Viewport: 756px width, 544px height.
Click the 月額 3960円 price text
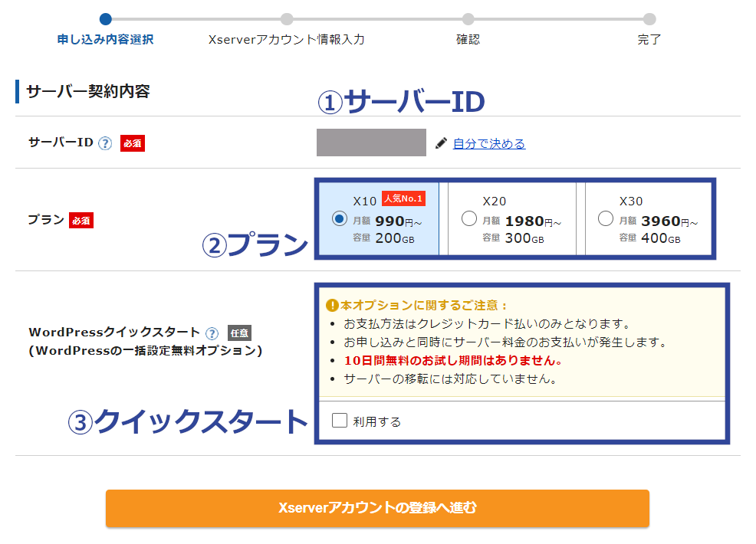pyautogui.click(x=658, y=221)
